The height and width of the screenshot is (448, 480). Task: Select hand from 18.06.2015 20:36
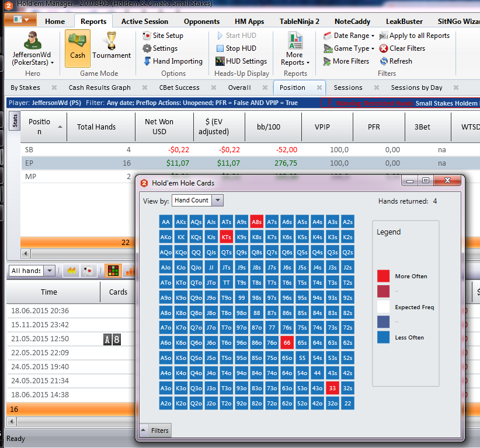coord(71,311)
